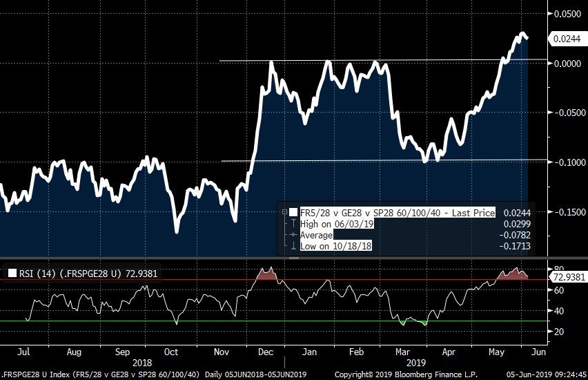Click the RSI axis label 40
This screenshot has height=380, width=588.
pos(558,311)
